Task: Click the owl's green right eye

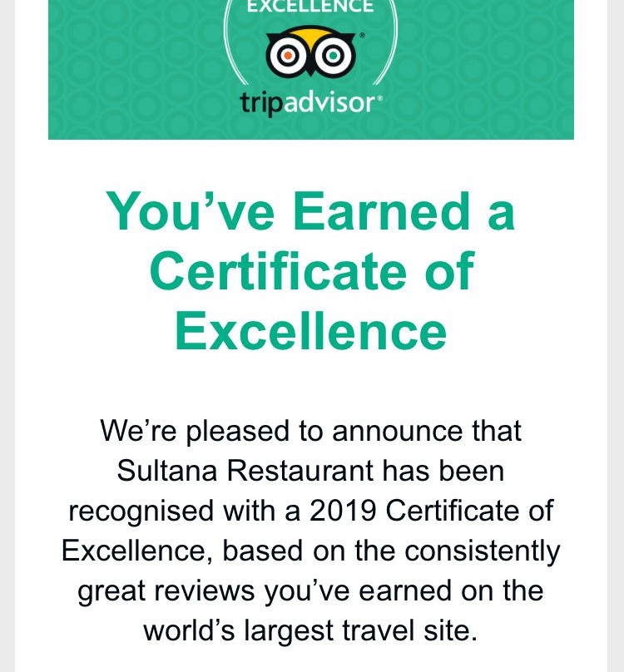Action: tap(333, 55)
